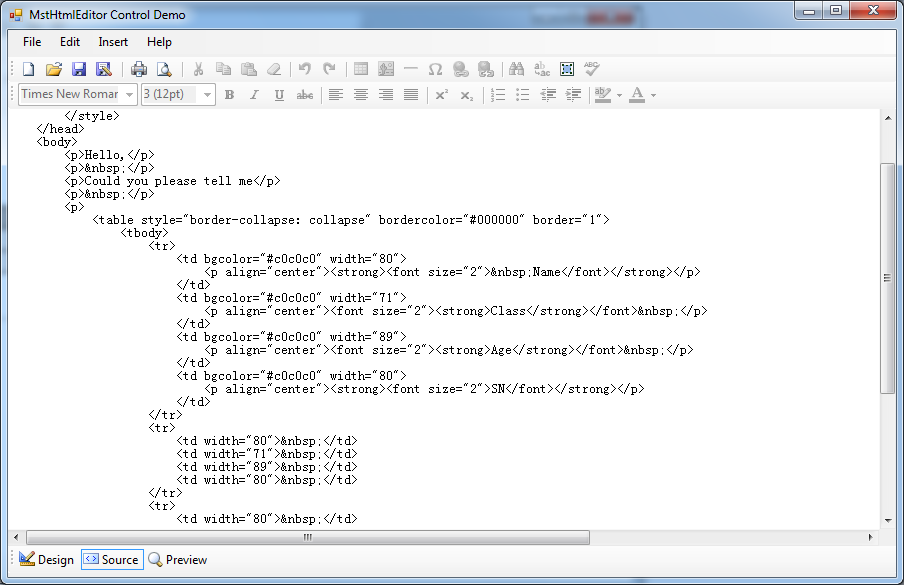Open a file with the folder icon

tap(54, 69)
